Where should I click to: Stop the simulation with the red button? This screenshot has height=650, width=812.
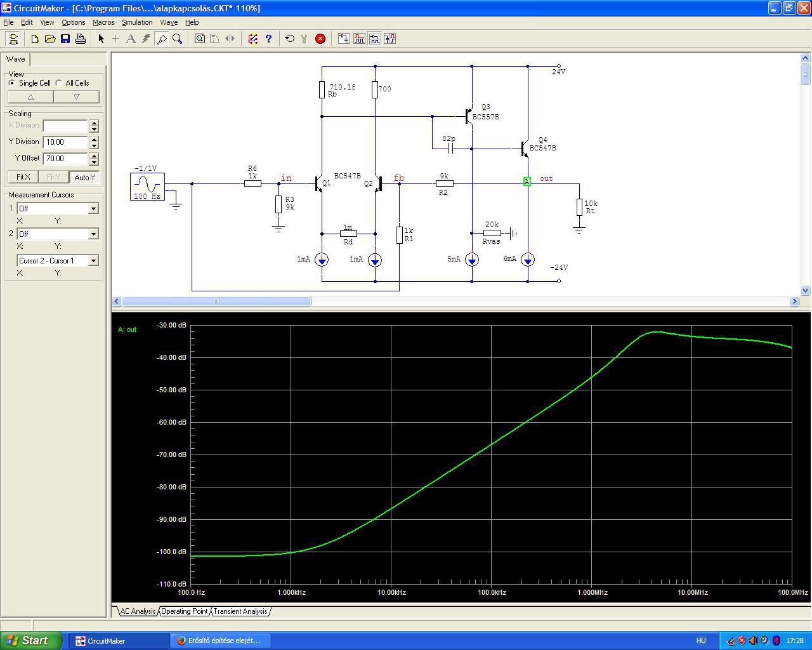[320, 39]
